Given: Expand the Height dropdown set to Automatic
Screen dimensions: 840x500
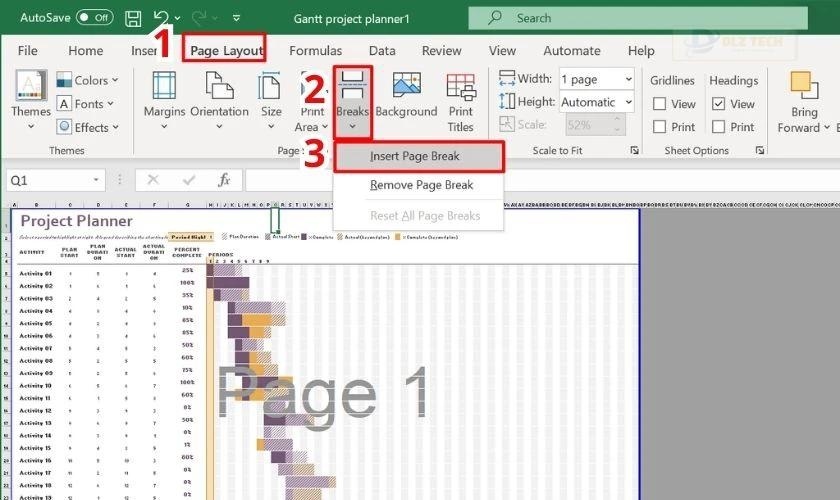Looking at the screenshot, I should click(627, 102).
